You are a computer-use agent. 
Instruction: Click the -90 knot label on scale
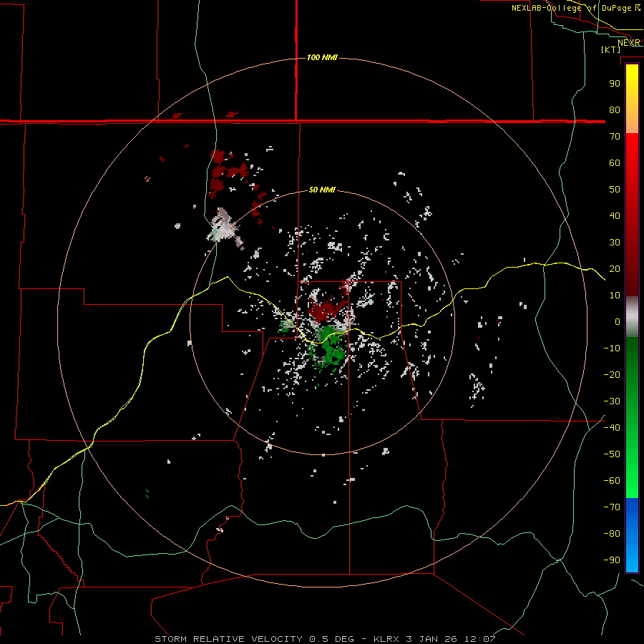tap(612, 560)
